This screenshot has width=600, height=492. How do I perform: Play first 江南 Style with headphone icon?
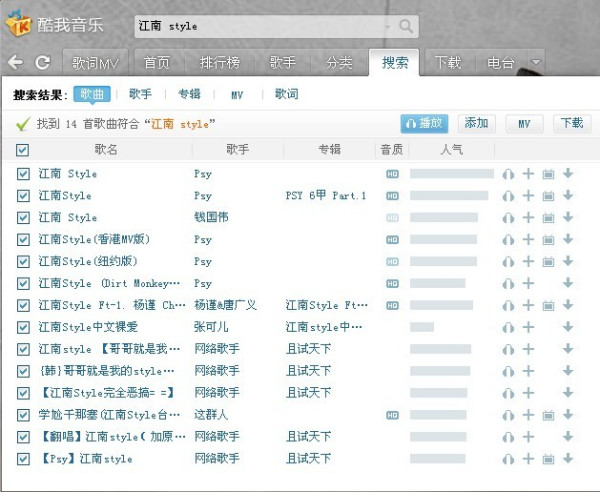(x=508, y=174)
